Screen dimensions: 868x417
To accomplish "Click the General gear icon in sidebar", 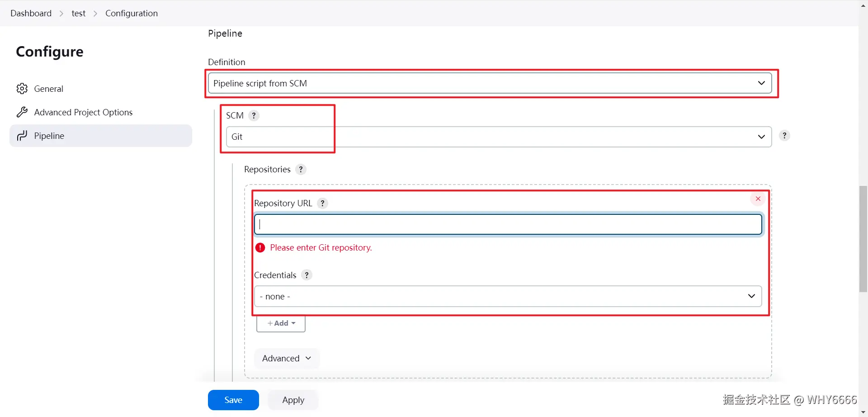I will click(x=22, y=89).
